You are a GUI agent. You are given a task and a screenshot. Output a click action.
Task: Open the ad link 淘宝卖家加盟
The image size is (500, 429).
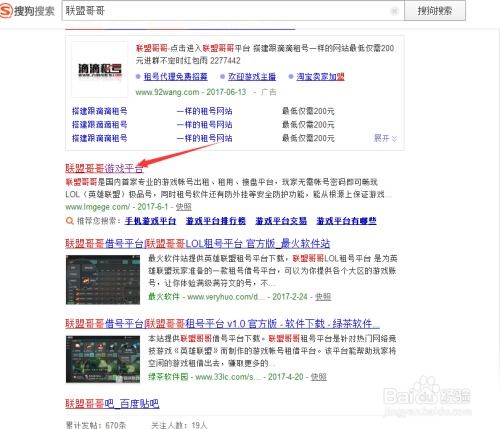pos(320,77)
